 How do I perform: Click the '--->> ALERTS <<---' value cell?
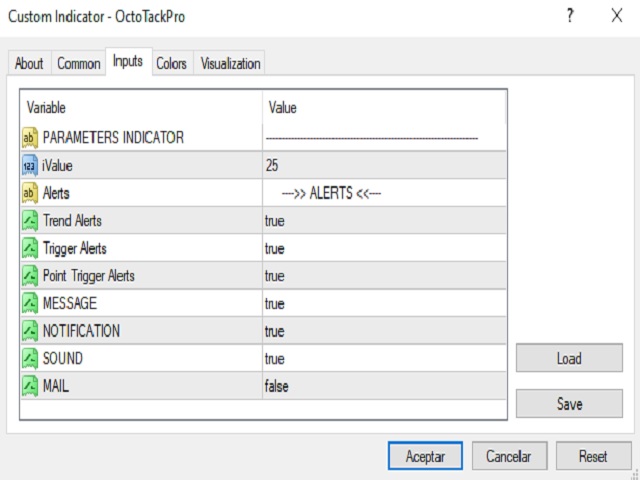(x=384, y=193)
